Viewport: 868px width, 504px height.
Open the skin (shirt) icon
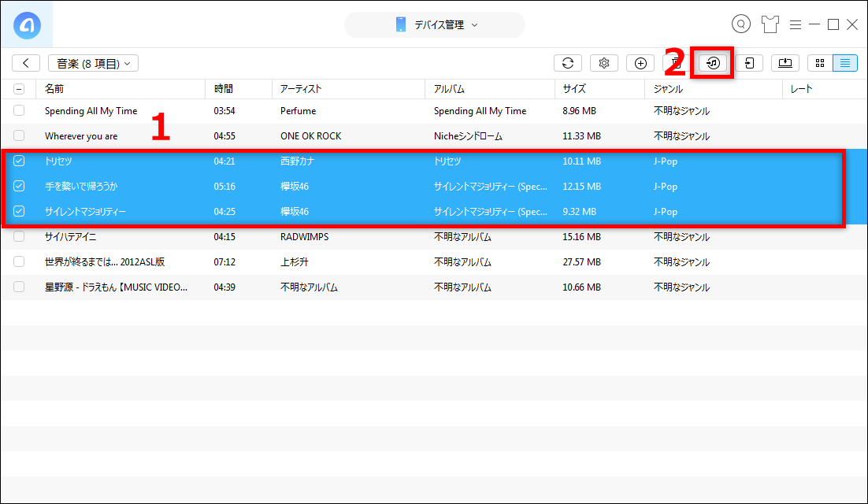point(770,24)
